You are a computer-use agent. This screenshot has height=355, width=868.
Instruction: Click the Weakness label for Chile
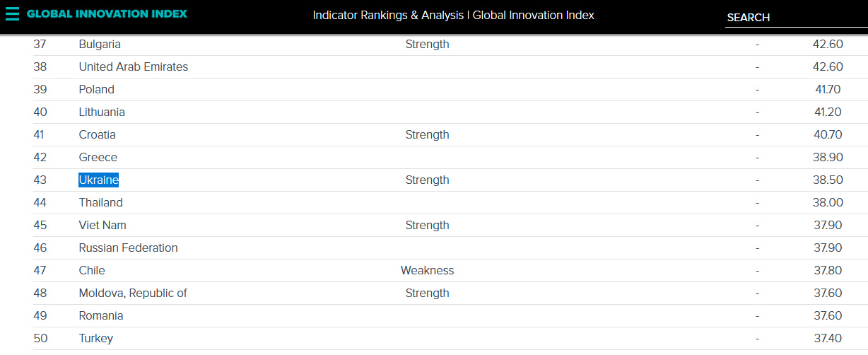(x=427, y=270)
